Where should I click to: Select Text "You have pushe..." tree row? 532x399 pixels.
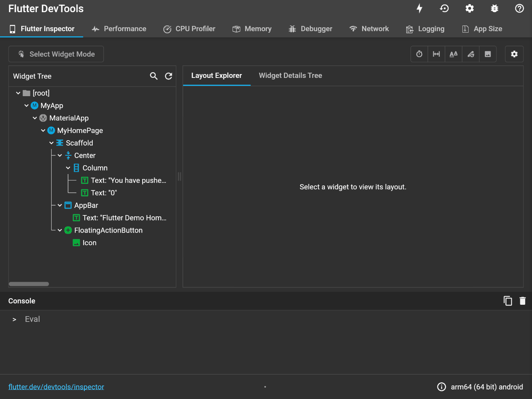[124, 180]
